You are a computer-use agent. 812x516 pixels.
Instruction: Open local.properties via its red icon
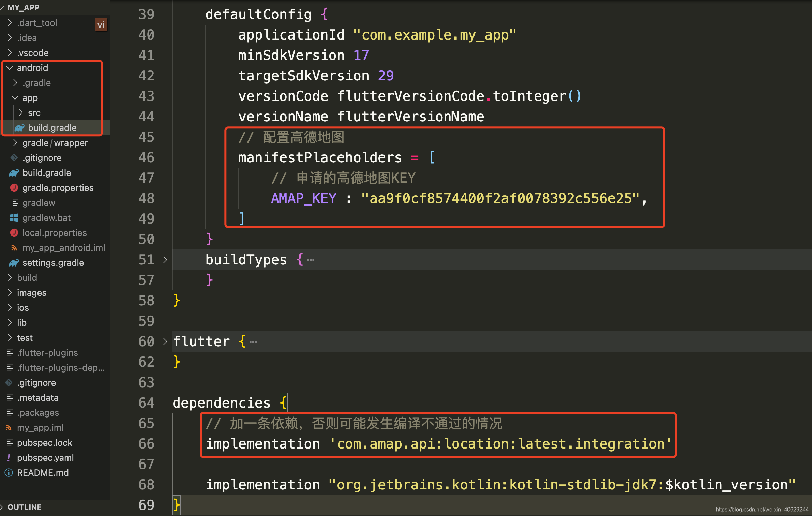click(14, 233)
